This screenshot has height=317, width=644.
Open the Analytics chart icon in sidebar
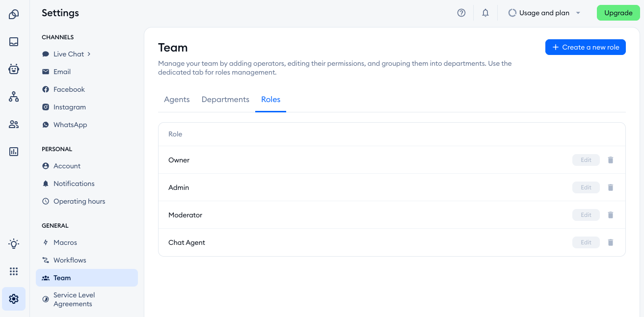(14, 152)
